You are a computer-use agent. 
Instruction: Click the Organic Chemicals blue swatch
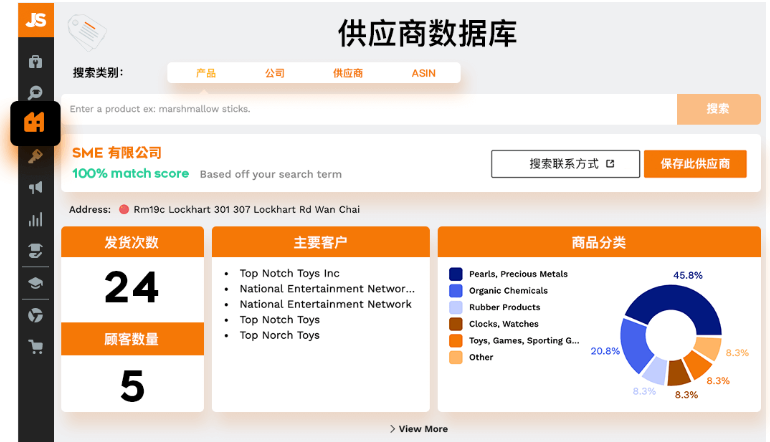pyautogui.click(x=456, y=291)
